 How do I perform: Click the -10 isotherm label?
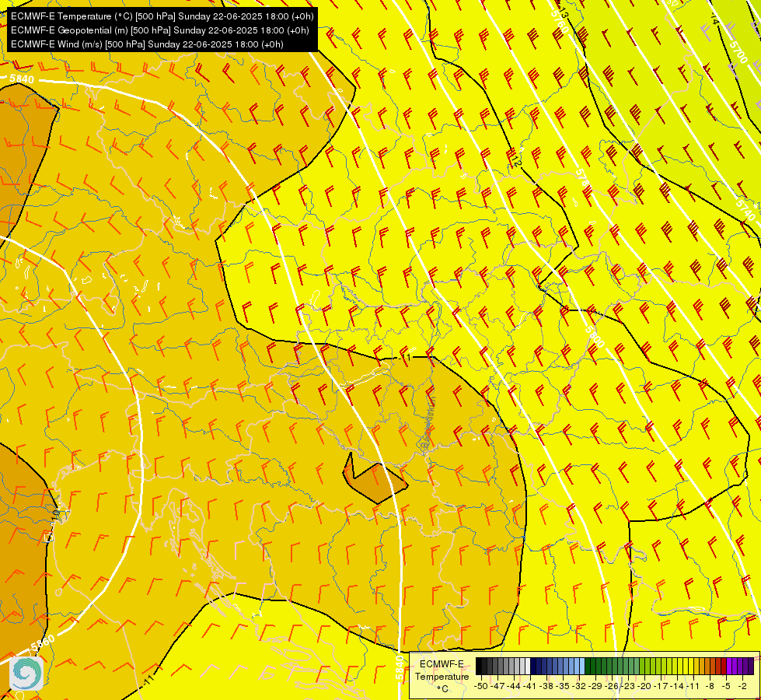(x=54, y=516)
